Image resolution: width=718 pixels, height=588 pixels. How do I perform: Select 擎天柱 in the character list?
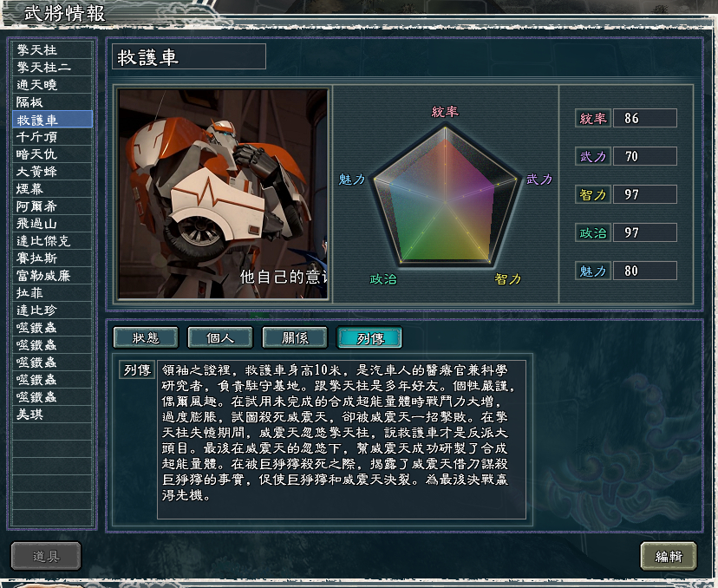pyautogui.click(x=52, y=50)
